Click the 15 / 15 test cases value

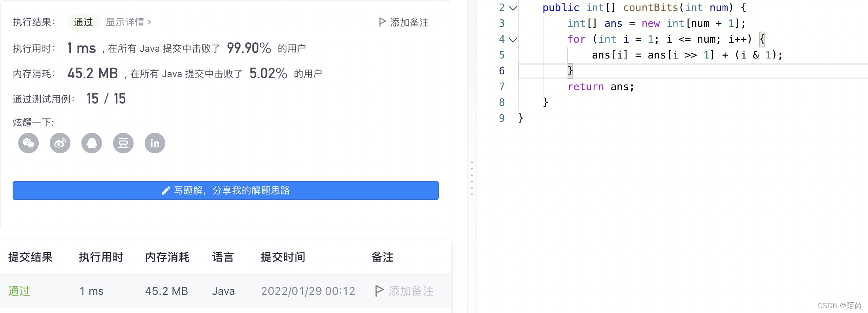click(x=106, y=99)
